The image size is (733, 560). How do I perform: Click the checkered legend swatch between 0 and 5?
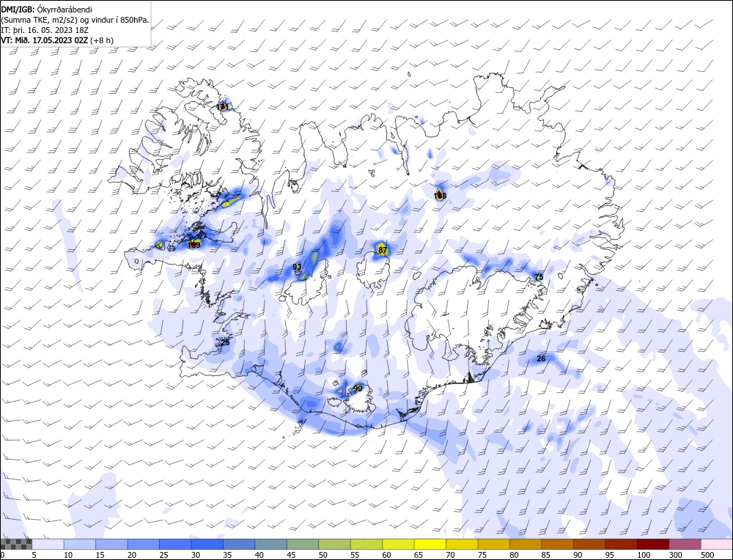[16, 544]
